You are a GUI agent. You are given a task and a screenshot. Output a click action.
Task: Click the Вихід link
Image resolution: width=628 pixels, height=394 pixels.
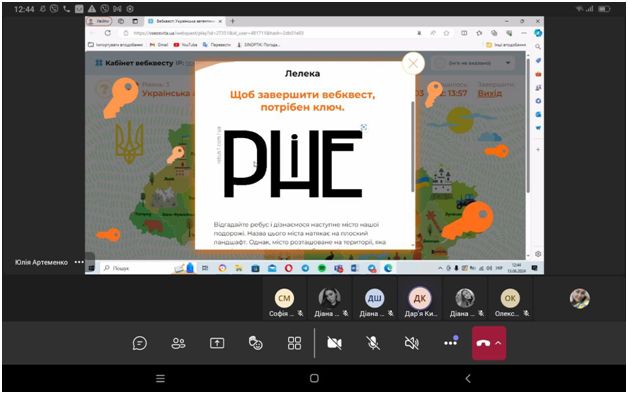(x=489, y=93)
